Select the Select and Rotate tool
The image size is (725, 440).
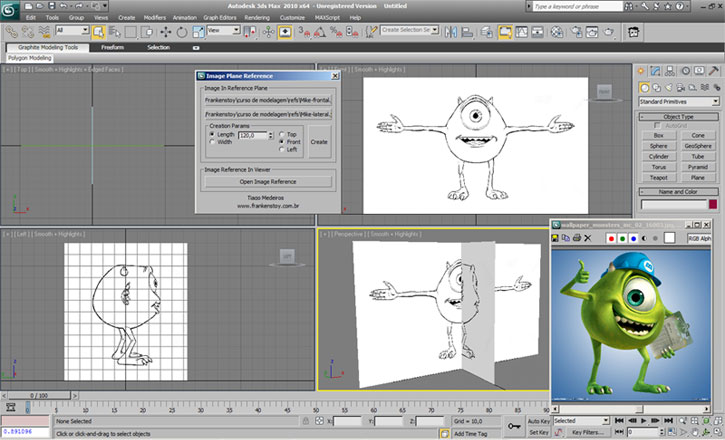[x=182, y=32]
